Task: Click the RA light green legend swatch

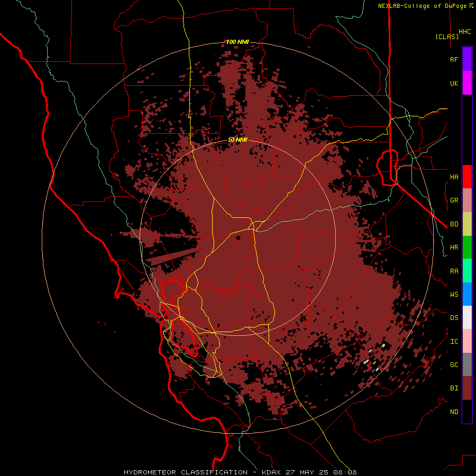Action: [x=467, y=271]
